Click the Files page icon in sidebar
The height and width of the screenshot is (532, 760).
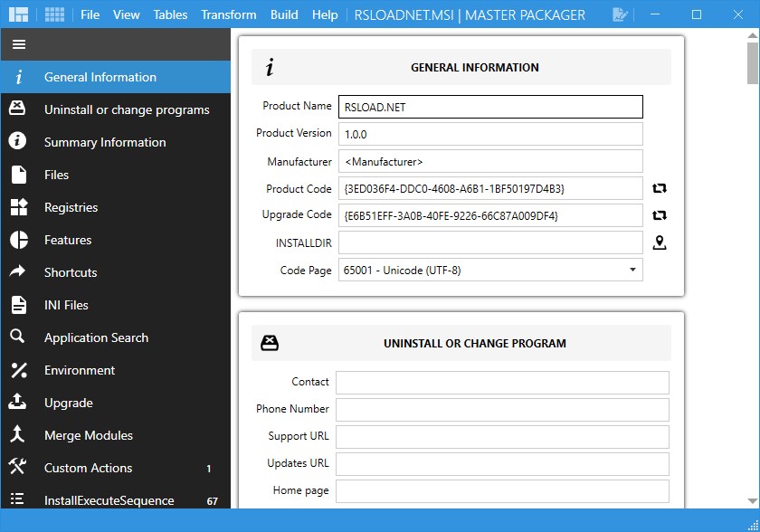[19, 175]
